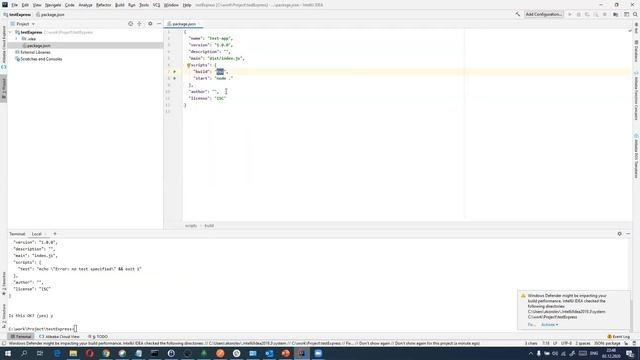Add a new terminal session
The height and width of the screenshot is (360, 640).
point(55,234)
